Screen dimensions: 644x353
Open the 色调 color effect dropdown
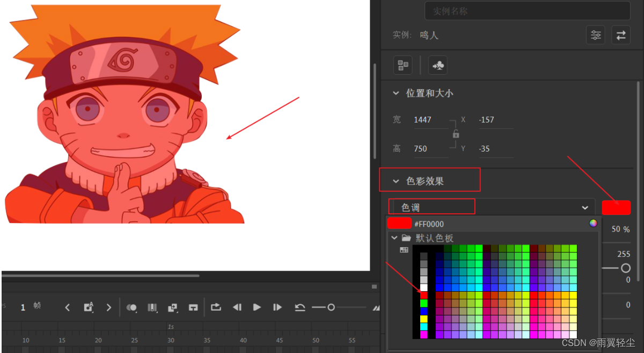pos(492,207)
